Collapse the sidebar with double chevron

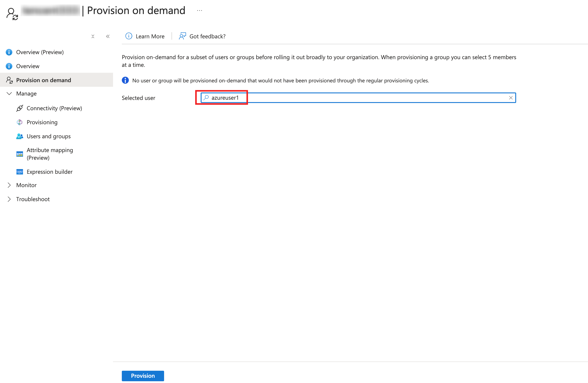pos(108,36)
